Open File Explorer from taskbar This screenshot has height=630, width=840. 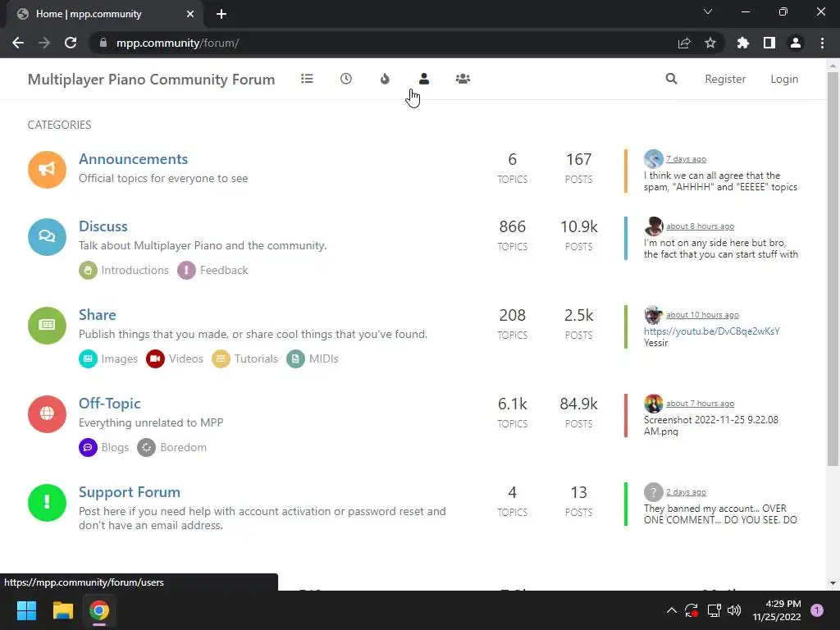62,610
